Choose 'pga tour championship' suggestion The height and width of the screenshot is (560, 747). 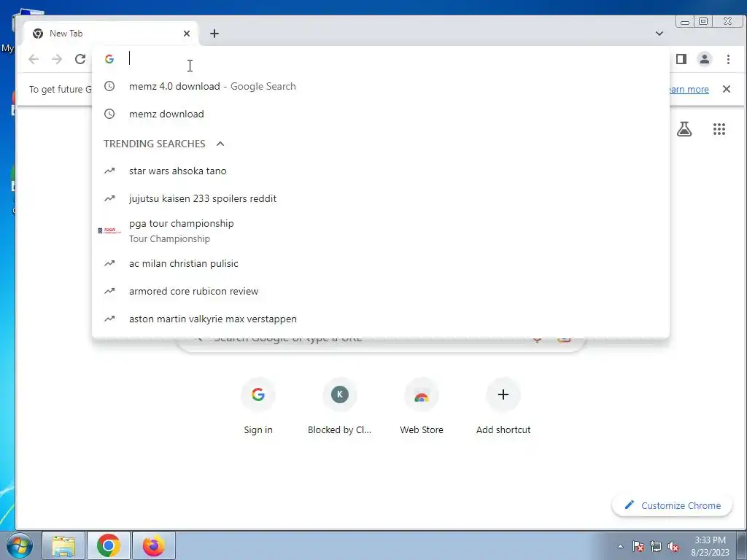[381, 231]
